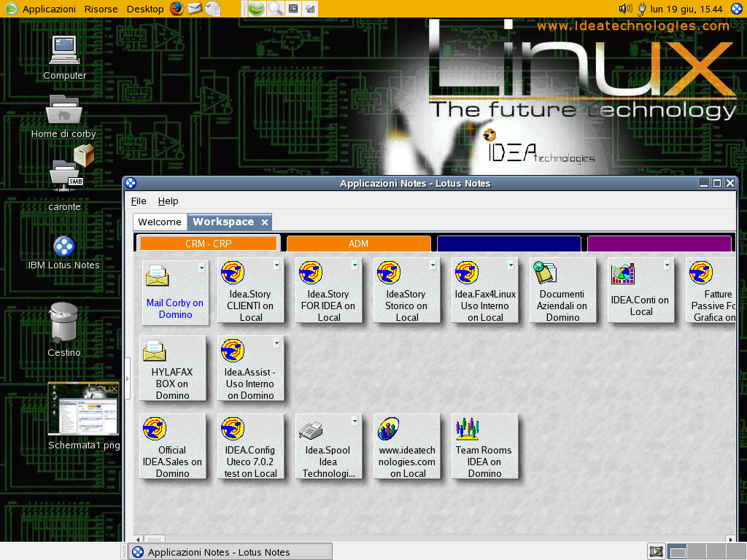The image size is (747, 560).
Task: Open the Risorse panel menu
Action: [x=101, y=9]
